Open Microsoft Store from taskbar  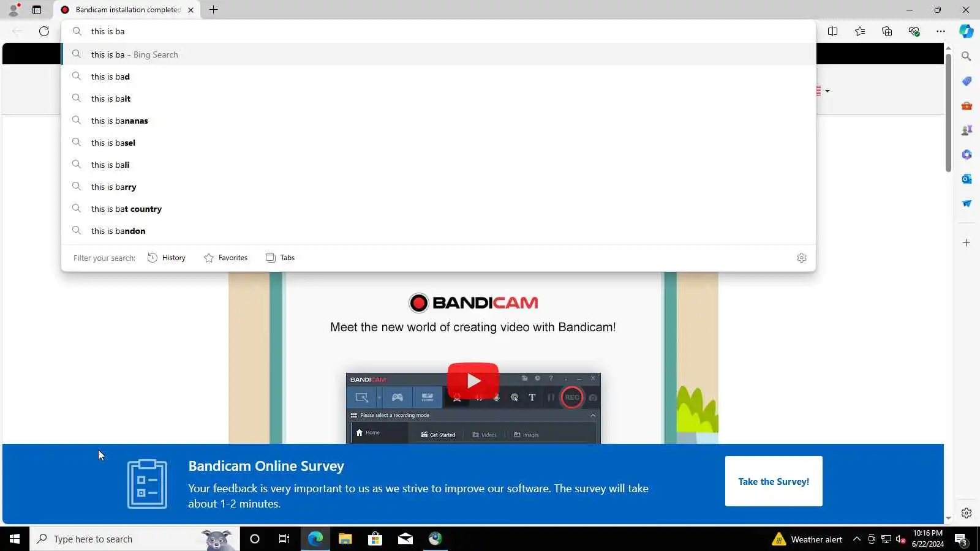coord(375,539)
